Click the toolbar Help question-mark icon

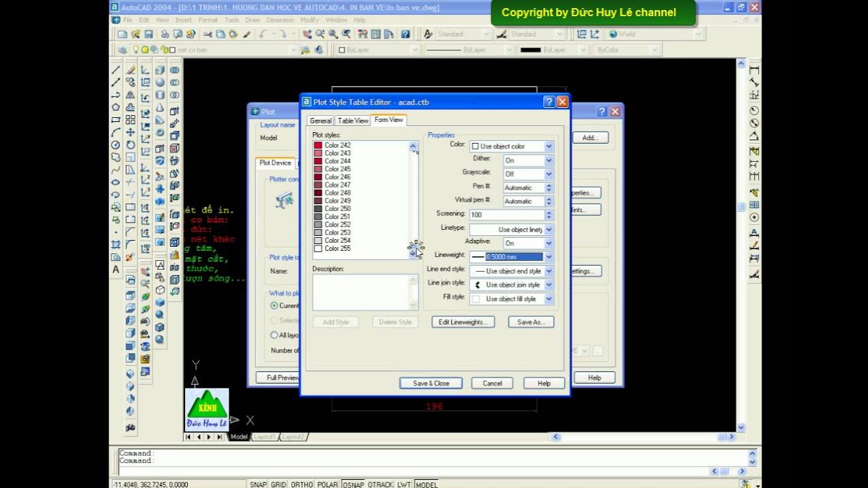coord(406,34)
